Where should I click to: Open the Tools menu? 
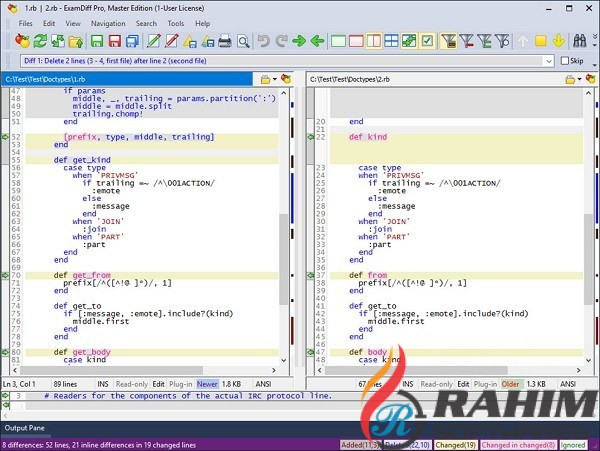click(x=176, y=22)
